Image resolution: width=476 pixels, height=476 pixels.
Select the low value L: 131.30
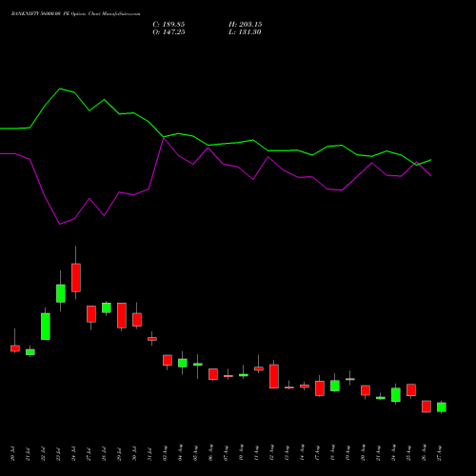(x=245, y=32)
